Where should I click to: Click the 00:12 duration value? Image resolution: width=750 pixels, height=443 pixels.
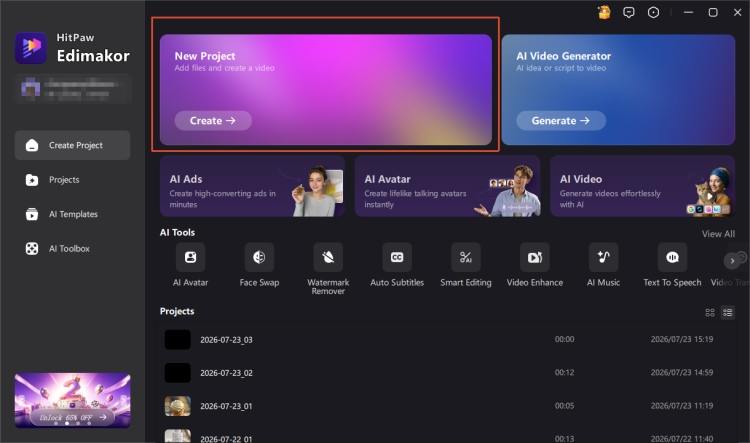(x=564, y=372)
